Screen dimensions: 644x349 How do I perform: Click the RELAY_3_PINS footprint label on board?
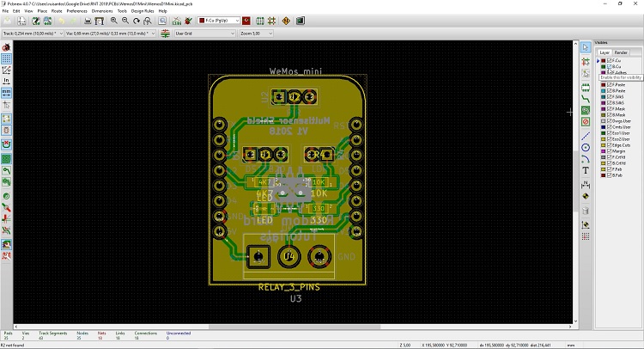pyautogui.click(x=289, y=287)
